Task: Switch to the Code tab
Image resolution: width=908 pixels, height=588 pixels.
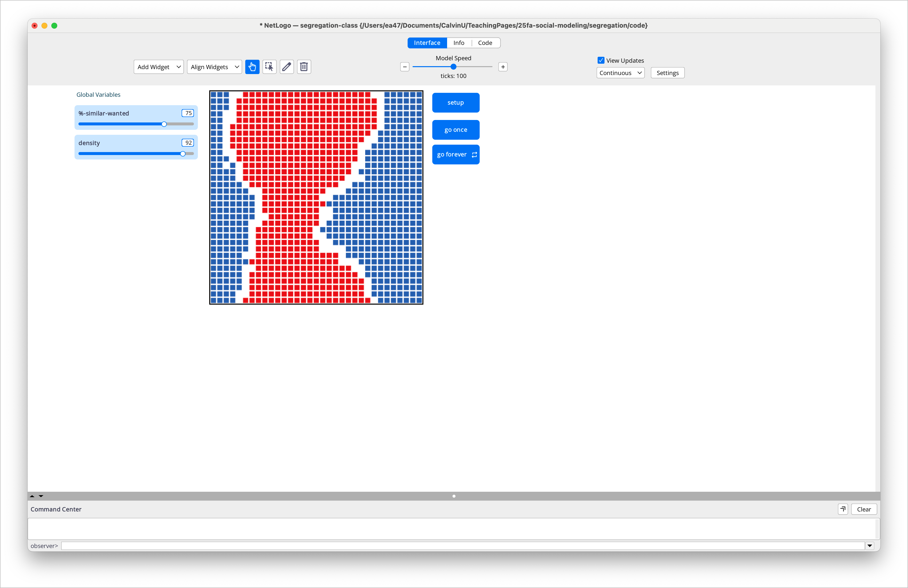Action: 485,43
